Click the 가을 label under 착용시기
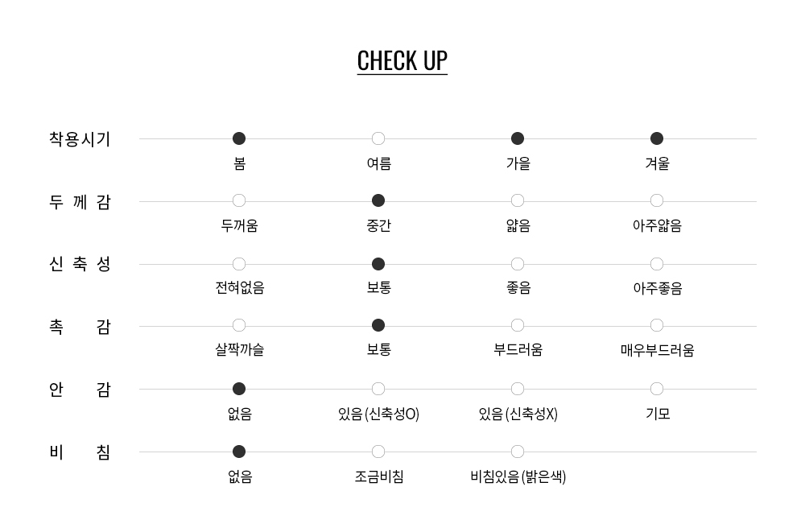The height and width of the screenshot is (532, 805). 518,163
